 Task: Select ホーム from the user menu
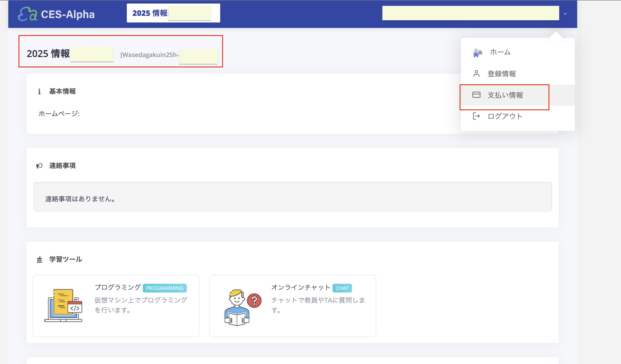[500, 52]
